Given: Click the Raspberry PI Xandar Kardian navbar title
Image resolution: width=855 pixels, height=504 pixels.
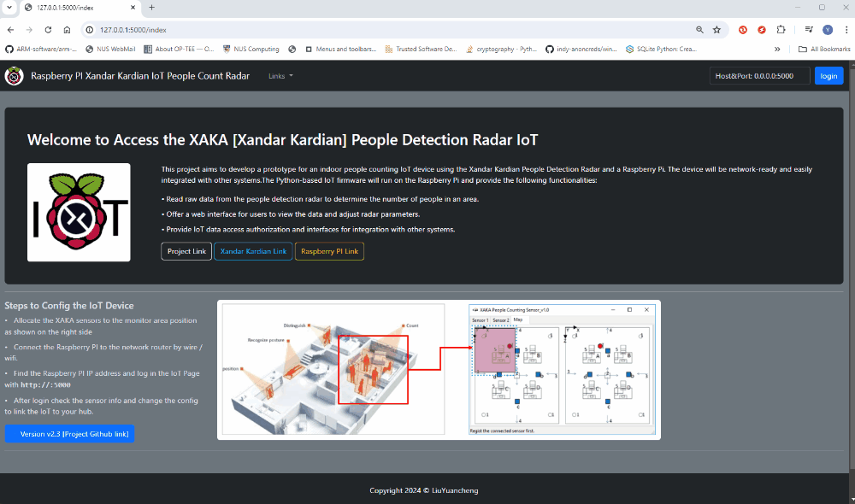Looking at the screenshot, I should coord(140,76).
